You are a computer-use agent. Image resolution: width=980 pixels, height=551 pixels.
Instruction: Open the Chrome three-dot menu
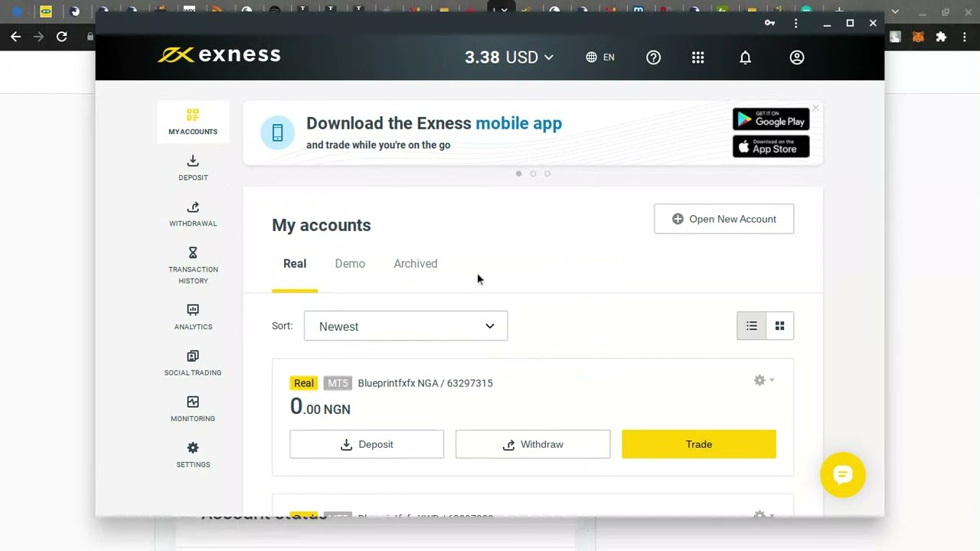[965, 37]
